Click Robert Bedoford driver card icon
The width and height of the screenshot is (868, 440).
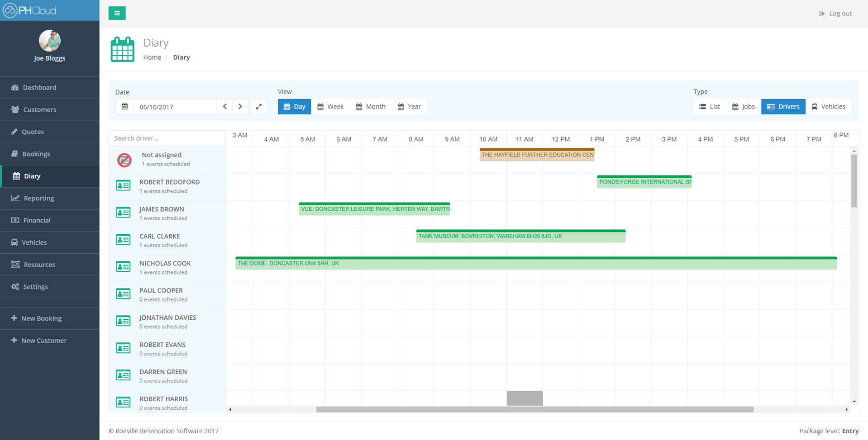[x=123, y=185]
